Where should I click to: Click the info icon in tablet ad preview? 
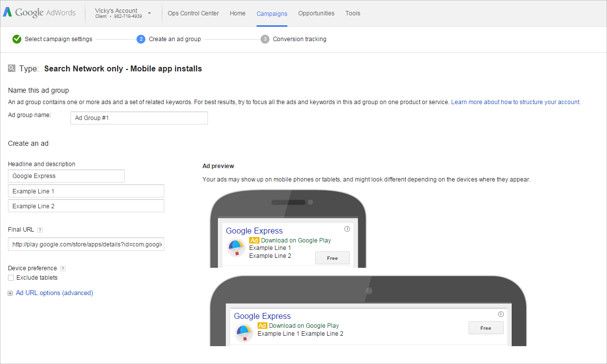point(501,314)
